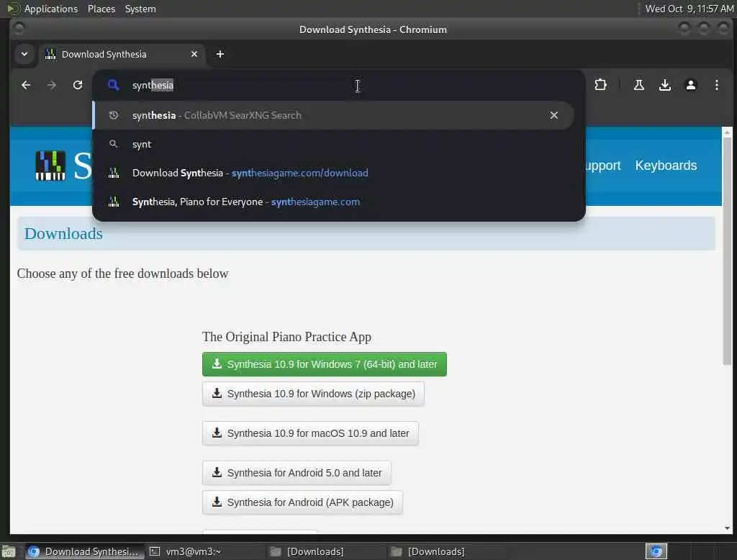Remove the synthesia history suggestion
This screenshot has width=737, height=560.
553,115
